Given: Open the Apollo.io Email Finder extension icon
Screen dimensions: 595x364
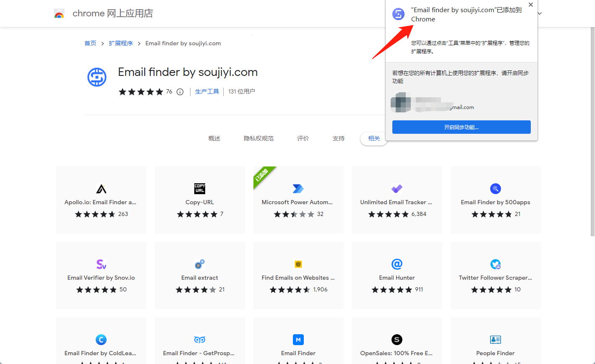Looking at the screenshot, I should pyautogui.click(x=101, y=189).
